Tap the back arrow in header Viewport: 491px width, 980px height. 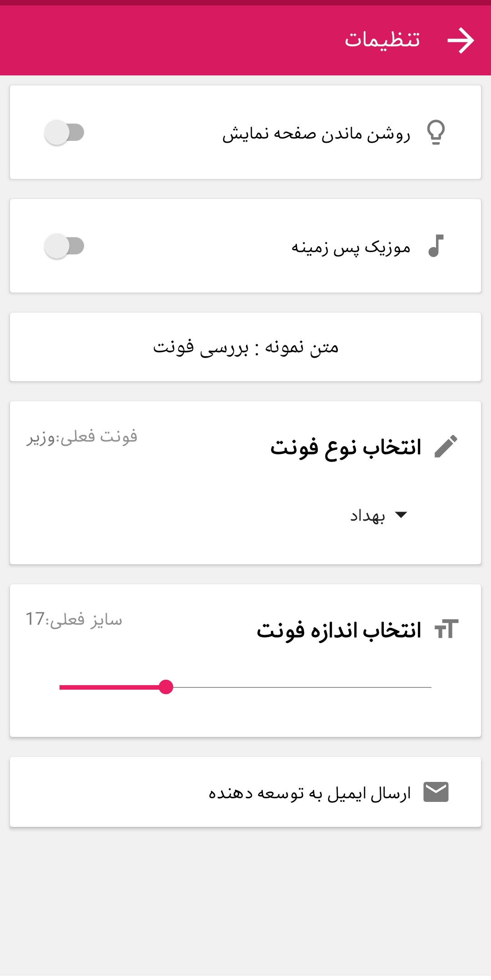click(x=461, y=40)
